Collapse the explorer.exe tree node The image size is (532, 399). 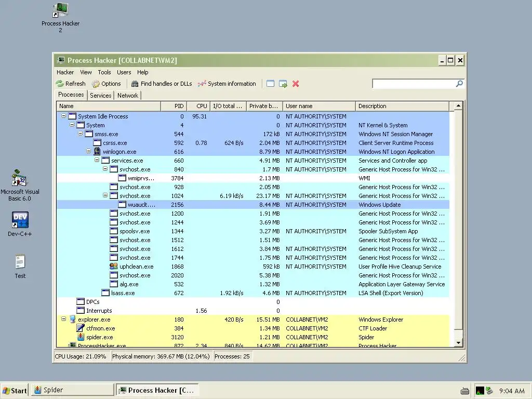(63, 319)
